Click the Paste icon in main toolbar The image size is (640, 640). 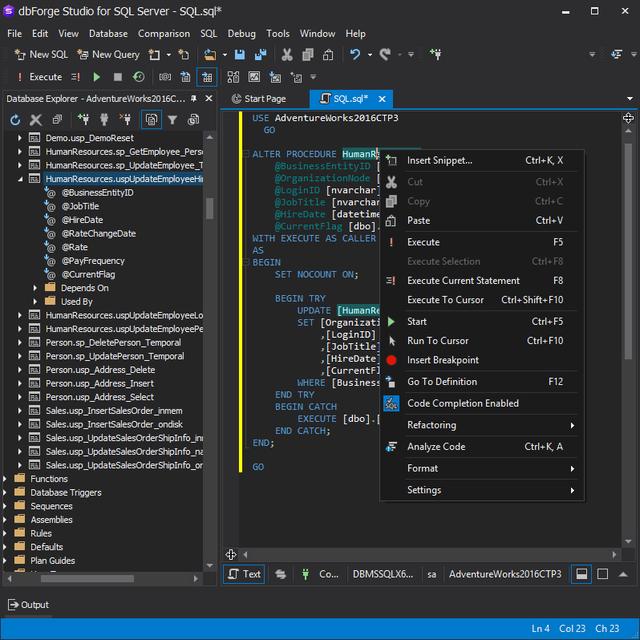[328, 54]
